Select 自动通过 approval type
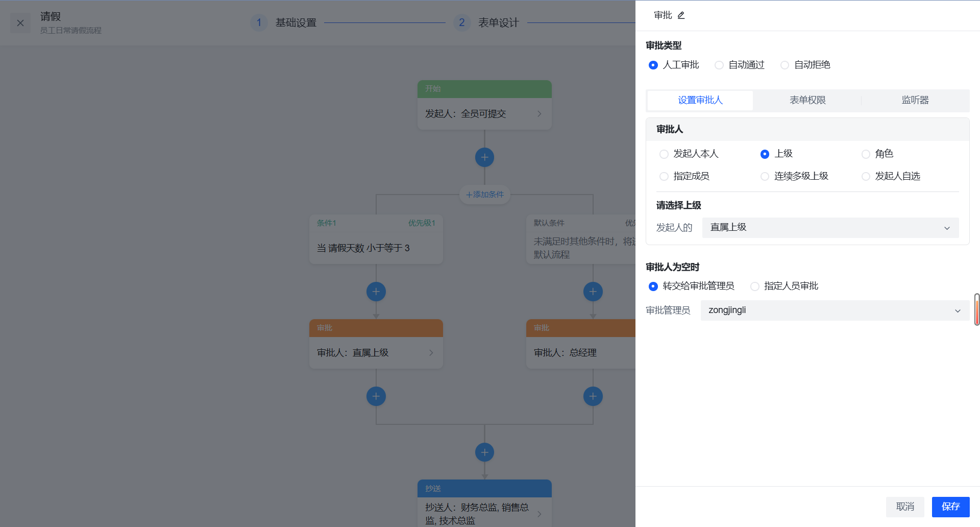 click(719, 65)
